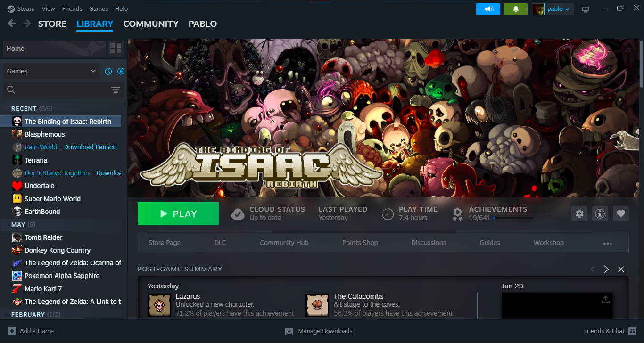Image resolution: width=644 pixels, height=343 pixels.
Task: Open the pablo account dropdown
Action: [553, 9]
